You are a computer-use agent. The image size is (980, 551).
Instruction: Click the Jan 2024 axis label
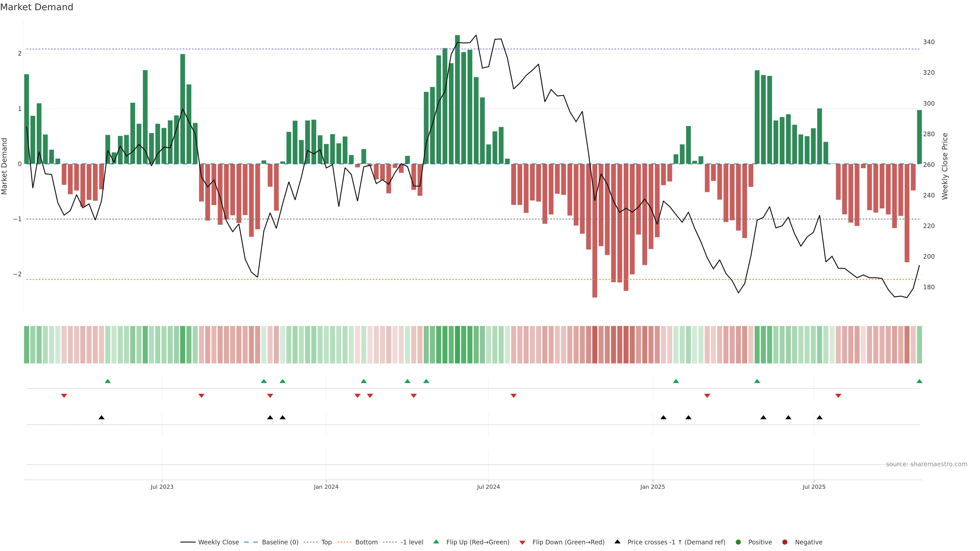pyautogui.click(x=326, y=487)
